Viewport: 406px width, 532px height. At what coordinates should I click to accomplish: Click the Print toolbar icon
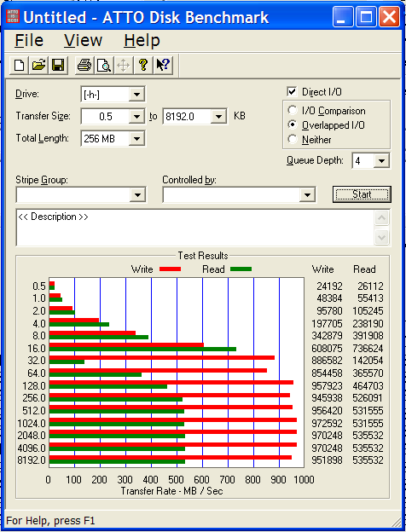[x=84, y=65]
